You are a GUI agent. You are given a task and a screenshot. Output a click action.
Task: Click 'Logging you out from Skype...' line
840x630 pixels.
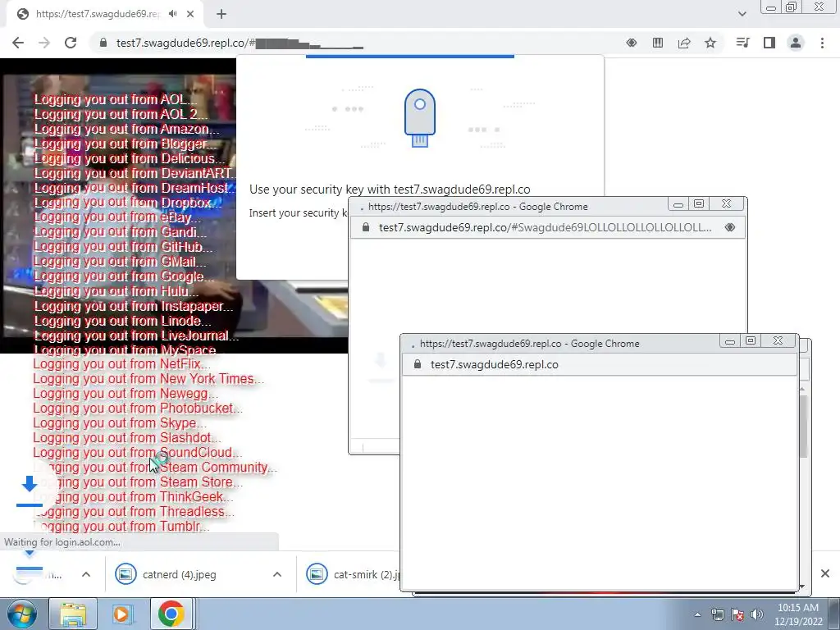click(x=120, y=423)
